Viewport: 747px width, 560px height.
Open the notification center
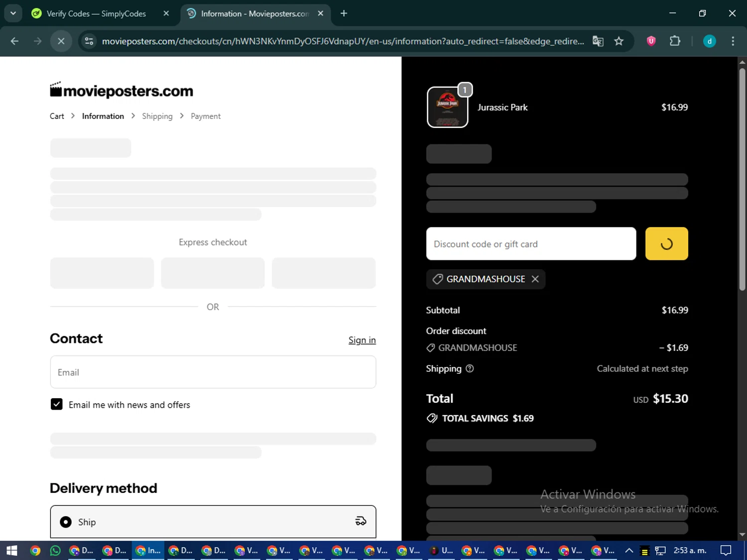tap(726, 551)
